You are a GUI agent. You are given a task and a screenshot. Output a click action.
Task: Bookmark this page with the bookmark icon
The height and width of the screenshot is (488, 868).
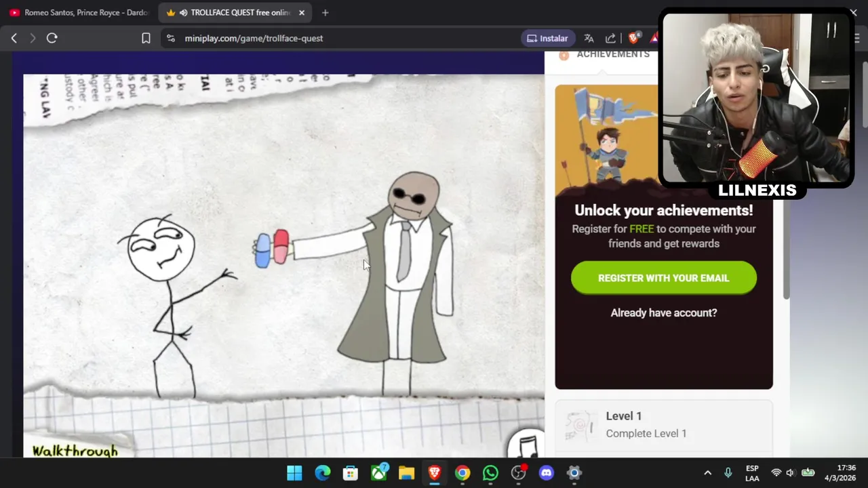(146, 39)
